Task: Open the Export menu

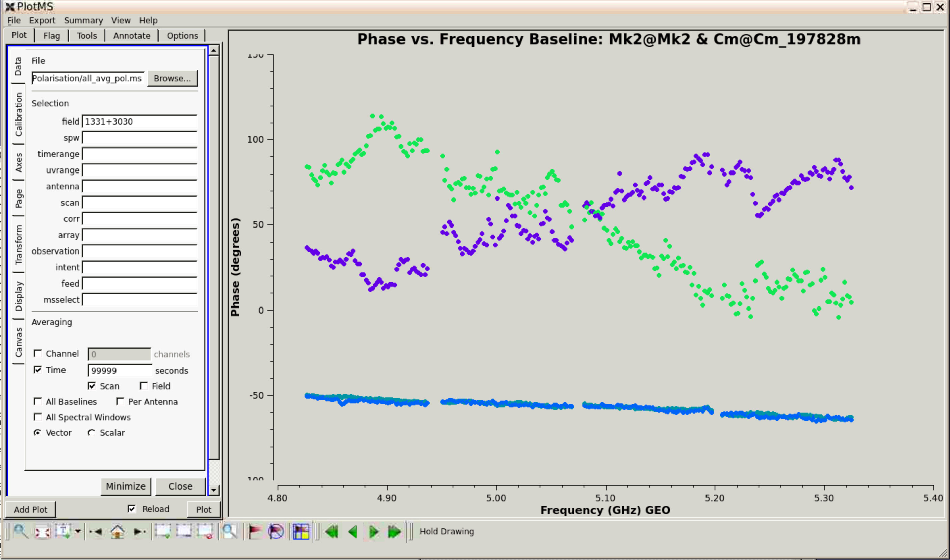Action: coord(42,20)
